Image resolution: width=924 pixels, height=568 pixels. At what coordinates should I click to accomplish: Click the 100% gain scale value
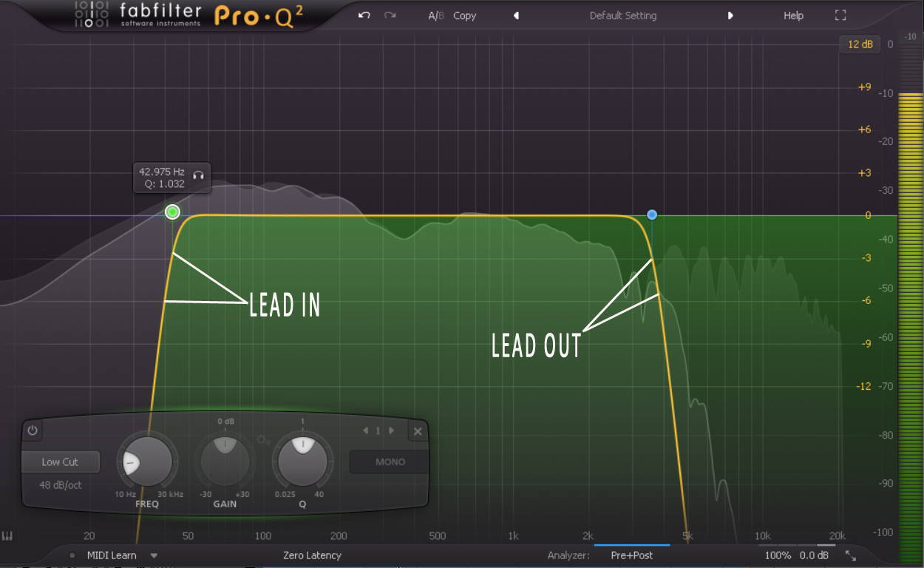pos(778,555)
